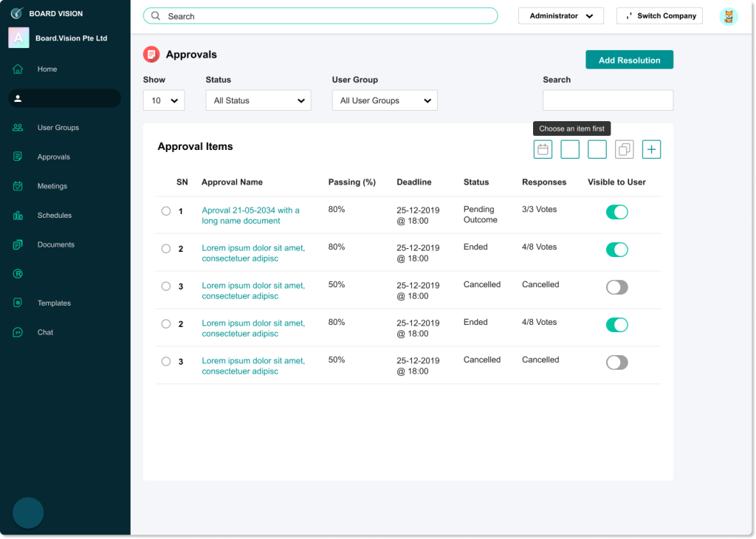Open Meetings from the sidebar menu
This screenshot has width=756, height=539.
coord(52,186)
